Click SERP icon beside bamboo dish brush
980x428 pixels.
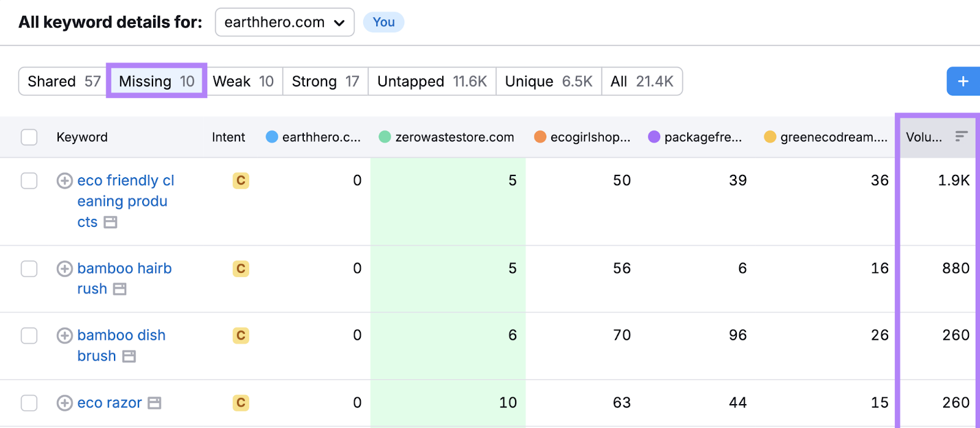129,356
